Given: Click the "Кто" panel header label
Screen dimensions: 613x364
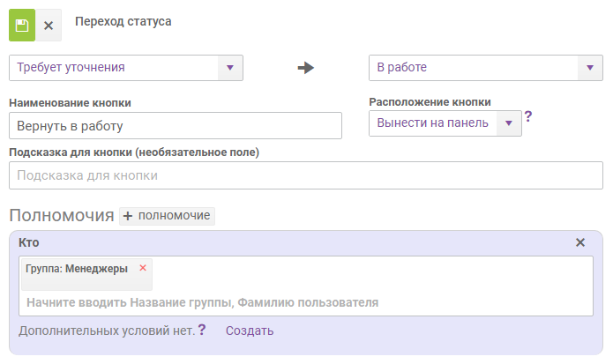Looking at the screenshot, I should 29,242.
